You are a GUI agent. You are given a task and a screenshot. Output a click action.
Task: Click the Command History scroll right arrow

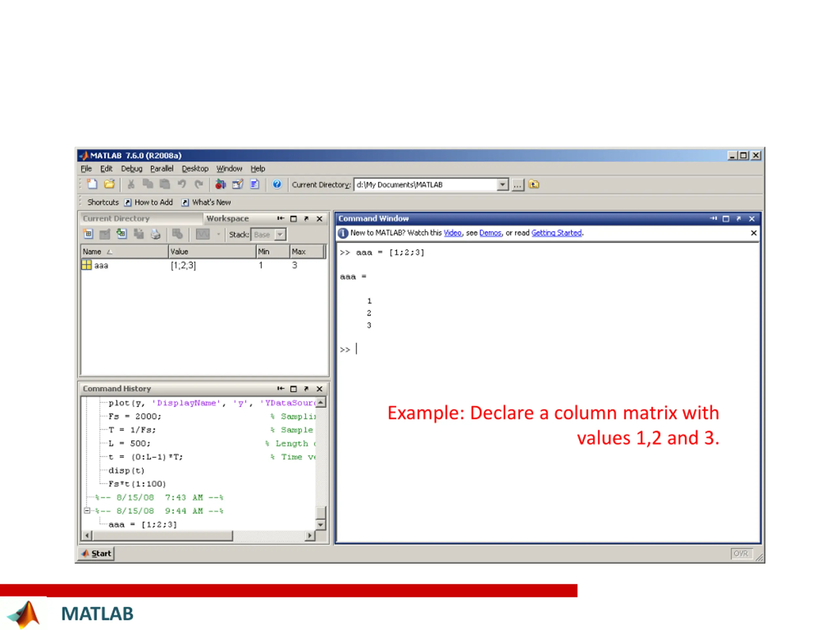310,536
